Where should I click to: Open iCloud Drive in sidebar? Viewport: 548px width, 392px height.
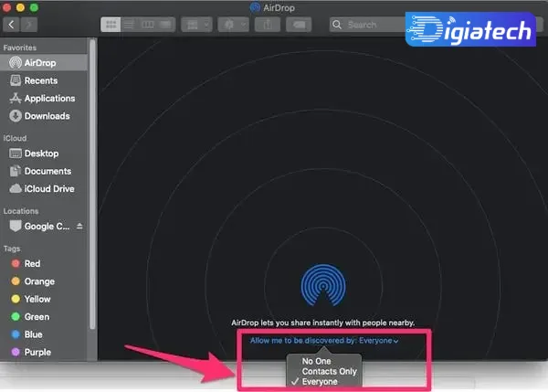[x=43, y=189]
